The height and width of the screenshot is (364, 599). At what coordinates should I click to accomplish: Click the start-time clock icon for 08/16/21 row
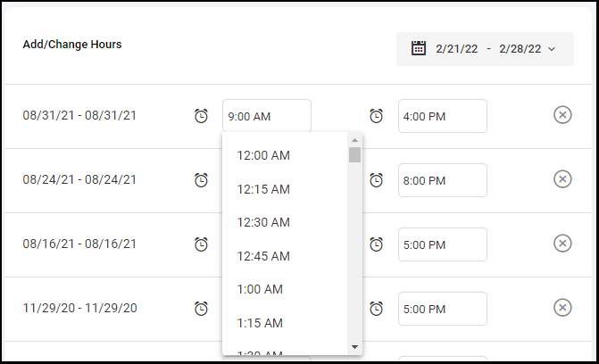click(x=201, y=244)
